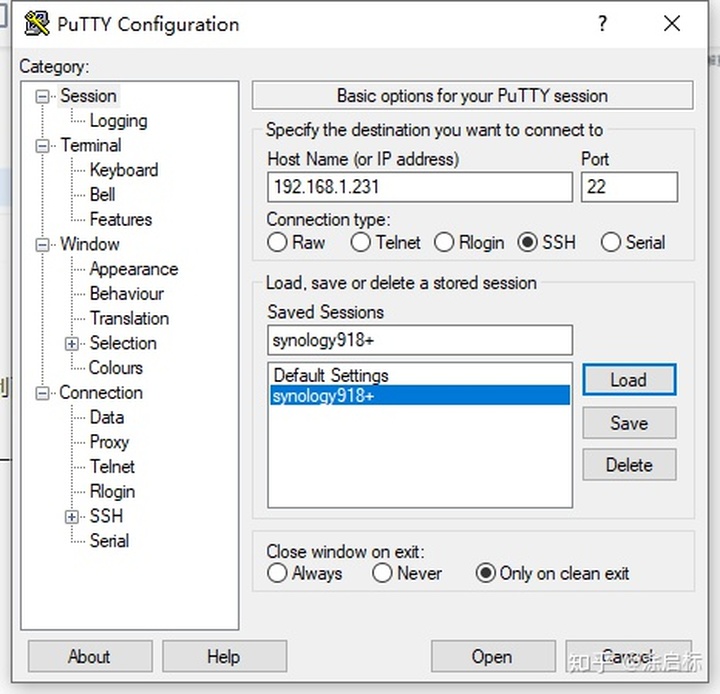Select the SSH connection type radio button
The height and width of the screenshot is (694, 720).
click(x=527, y=242)
